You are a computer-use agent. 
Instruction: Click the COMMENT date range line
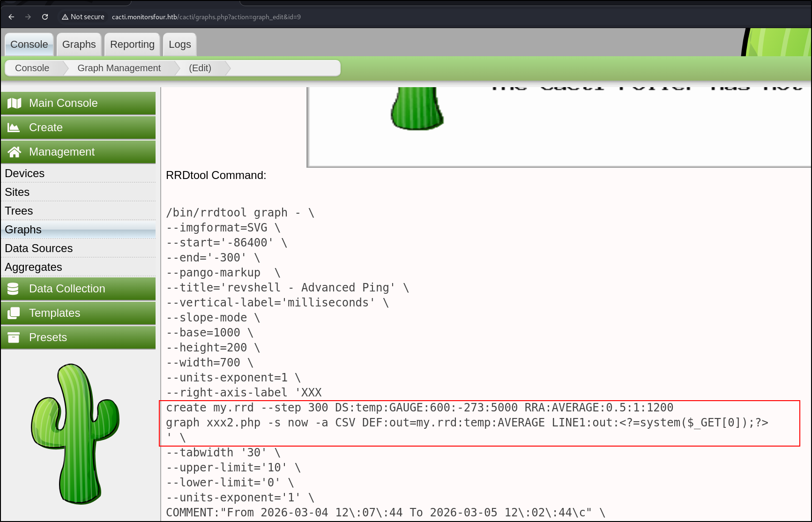(386, 513)
